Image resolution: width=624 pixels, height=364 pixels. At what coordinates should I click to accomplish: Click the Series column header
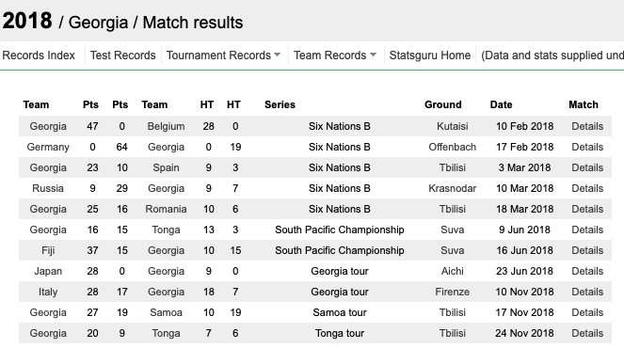tap(280, 104)
